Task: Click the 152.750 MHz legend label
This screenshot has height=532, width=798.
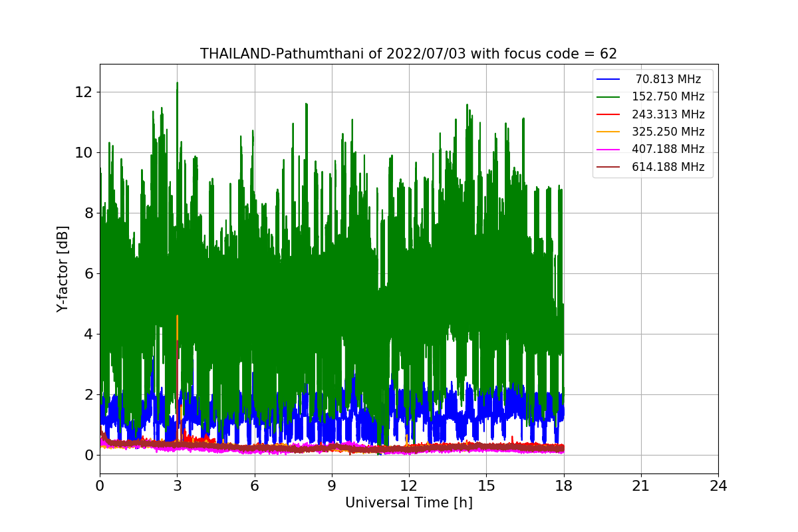Action: point(668,96)
